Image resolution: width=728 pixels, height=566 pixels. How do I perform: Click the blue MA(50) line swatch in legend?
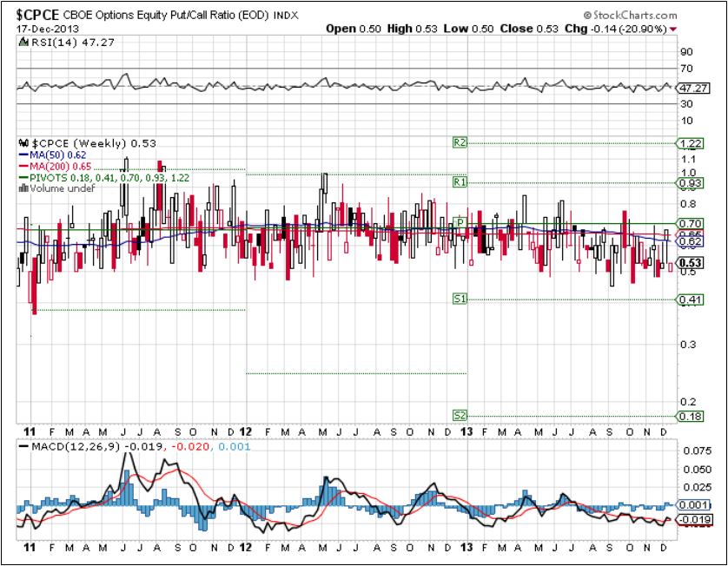tap(23, 155)
